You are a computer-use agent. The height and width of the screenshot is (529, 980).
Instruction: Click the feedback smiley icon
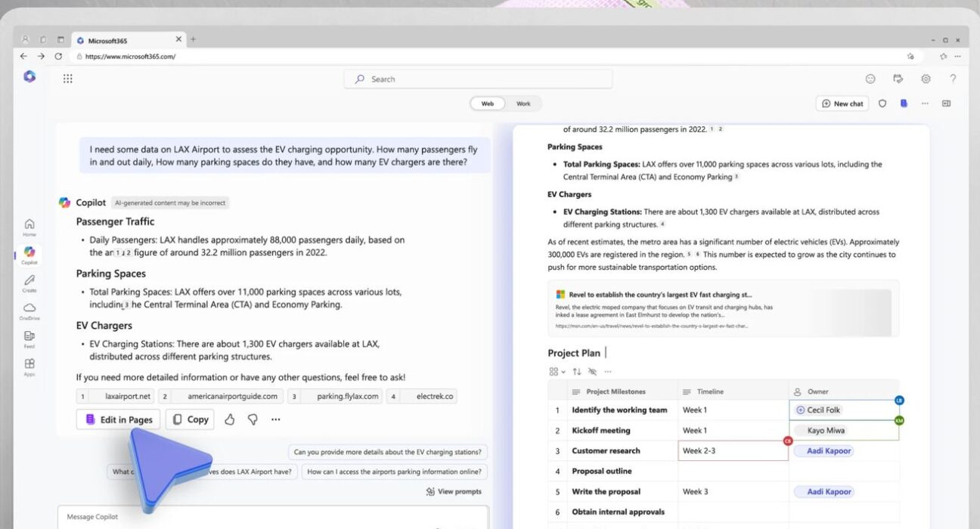pos(870,79)
